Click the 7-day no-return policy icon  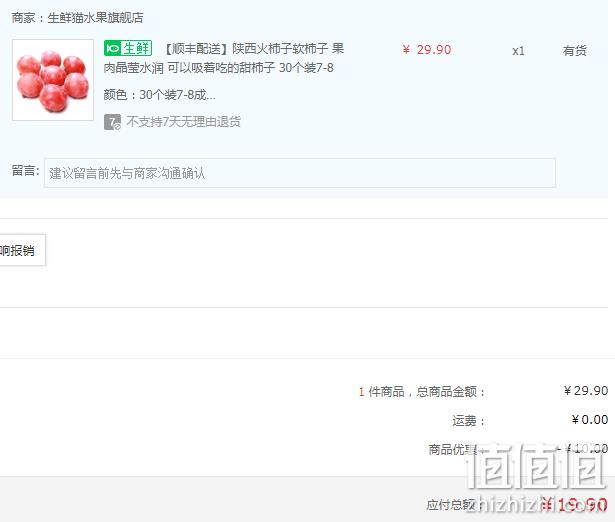pos(112,122)
